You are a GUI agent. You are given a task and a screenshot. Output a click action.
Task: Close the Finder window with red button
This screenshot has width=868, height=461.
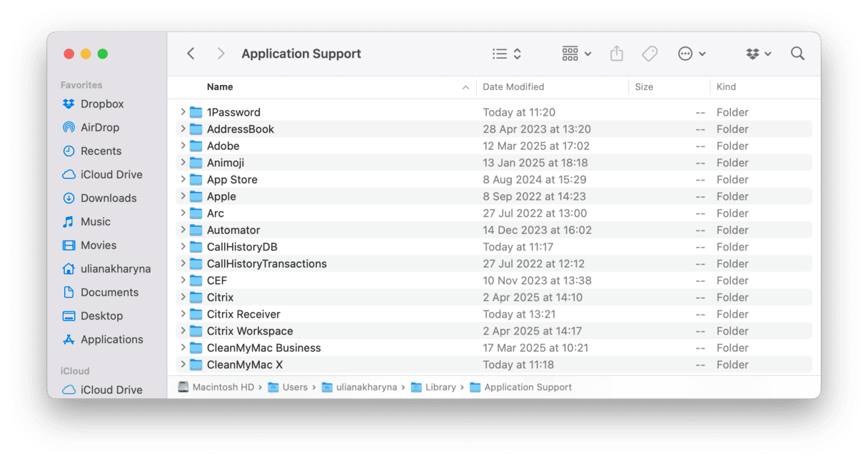(x=69, y=54)
